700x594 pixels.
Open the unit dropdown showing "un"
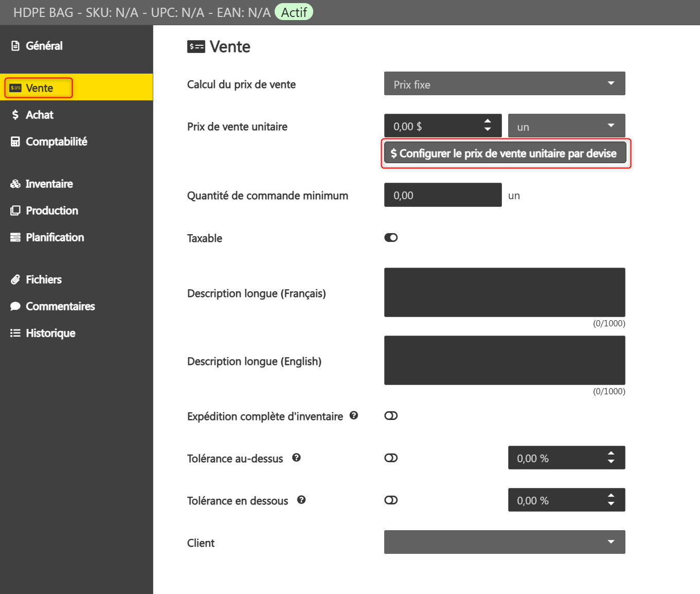(566, 126)
